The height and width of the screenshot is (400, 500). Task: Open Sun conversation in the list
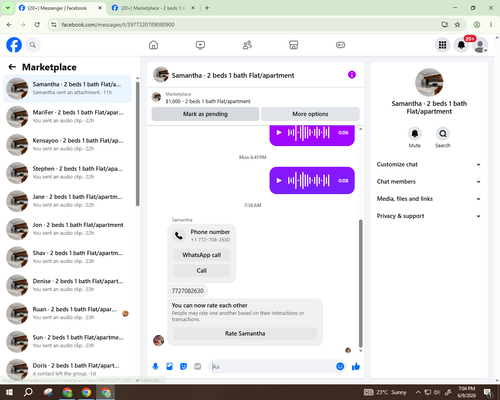[67, 341]
